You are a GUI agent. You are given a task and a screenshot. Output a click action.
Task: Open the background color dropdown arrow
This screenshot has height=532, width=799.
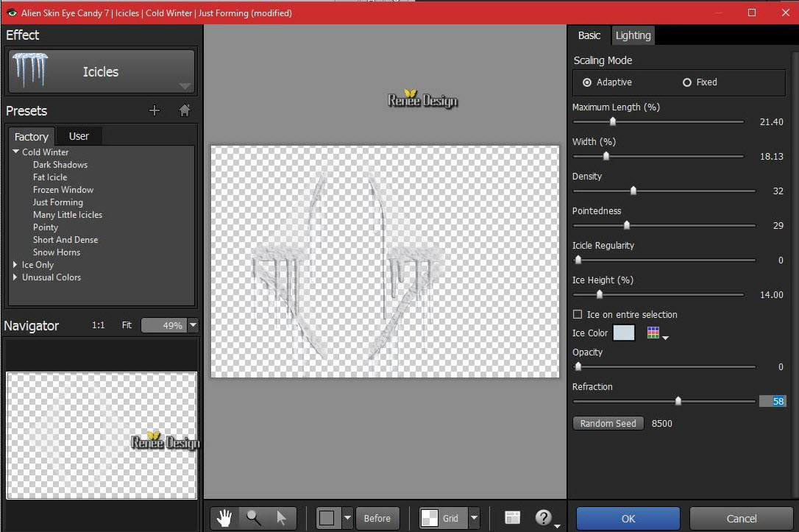347,518
